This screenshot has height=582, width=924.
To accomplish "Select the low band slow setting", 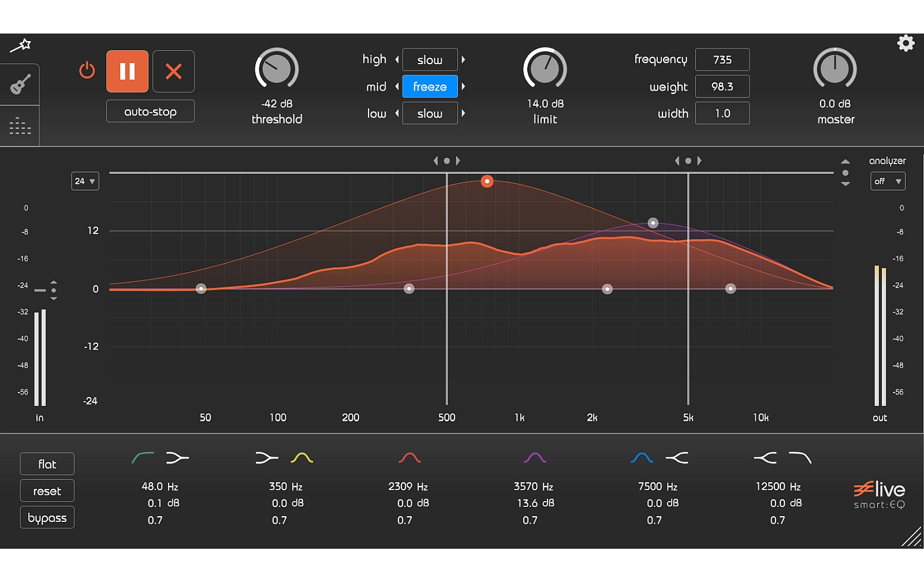I will tap(430, 113).
